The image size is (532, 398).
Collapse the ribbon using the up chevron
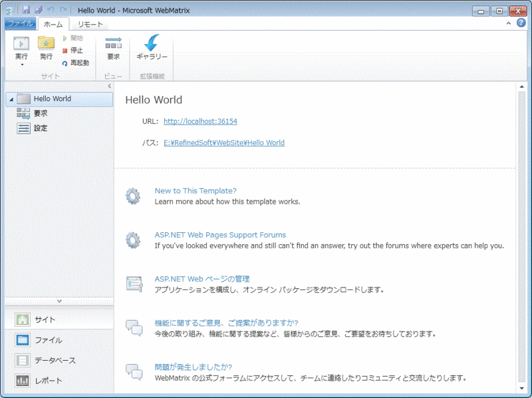[x=508, y=23]
